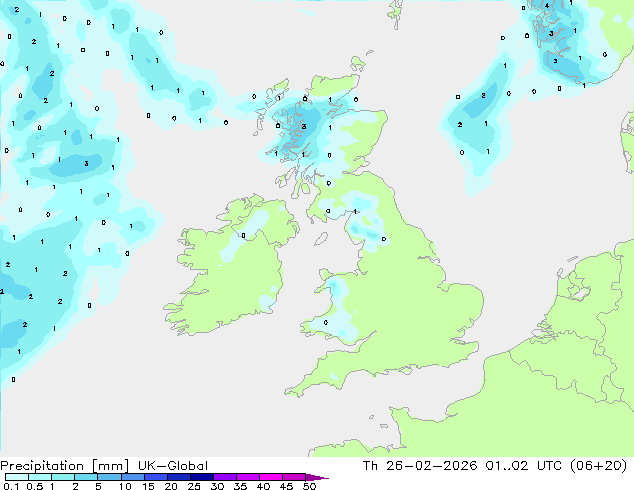Screen dimensions: 634x490
Task: Click the legend label "25"
Action: (x=194, y=486)
